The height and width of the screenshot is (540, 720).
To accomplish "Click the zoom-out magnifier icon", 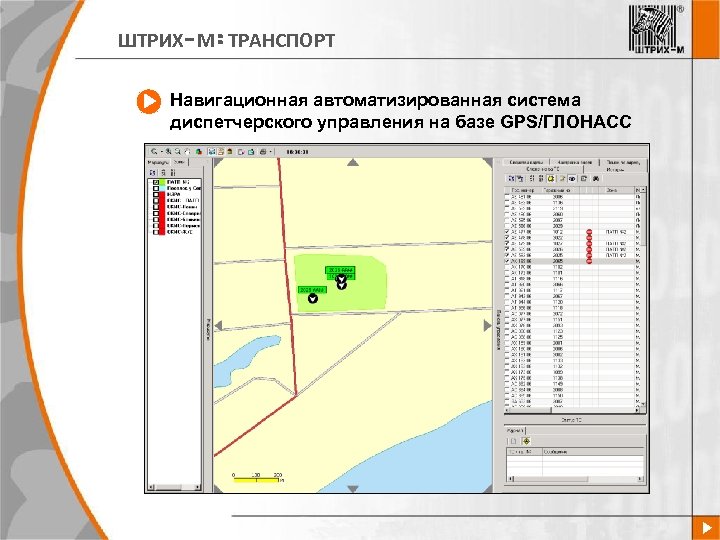I will (x=178, y=152).
